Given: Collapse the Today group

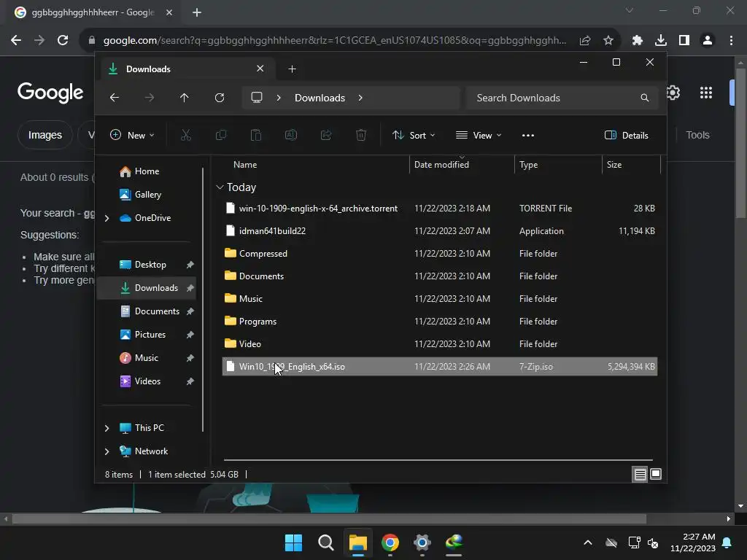Looking at the screenshot, I should [220, 187].
